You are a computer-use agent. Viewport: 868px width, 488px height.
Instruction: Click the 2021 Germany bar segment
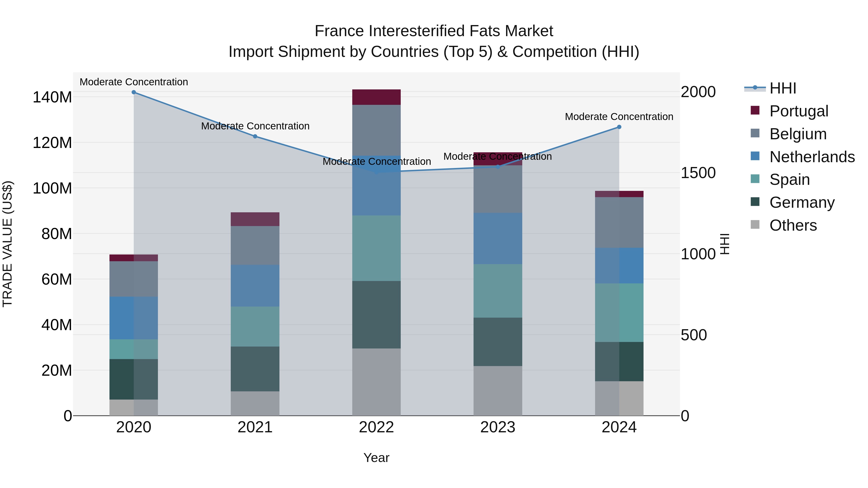(x=255, y=369)
